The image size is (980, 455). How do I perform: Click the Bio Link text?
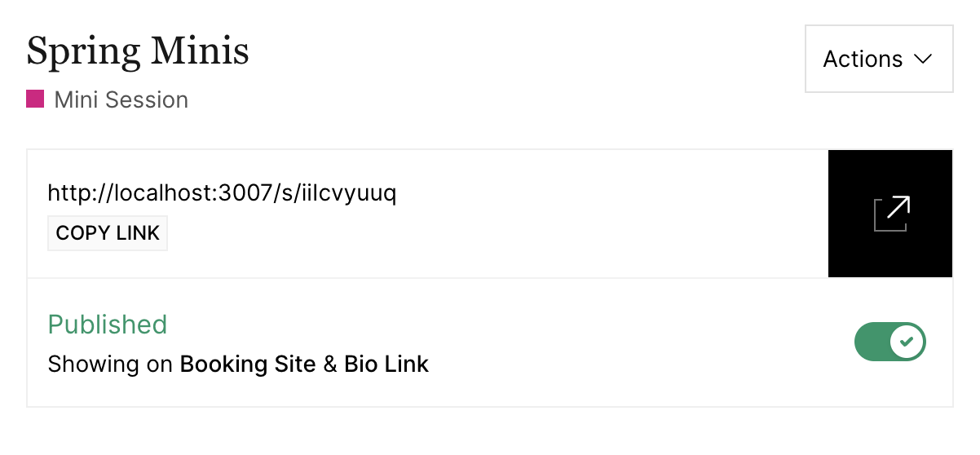386,364
